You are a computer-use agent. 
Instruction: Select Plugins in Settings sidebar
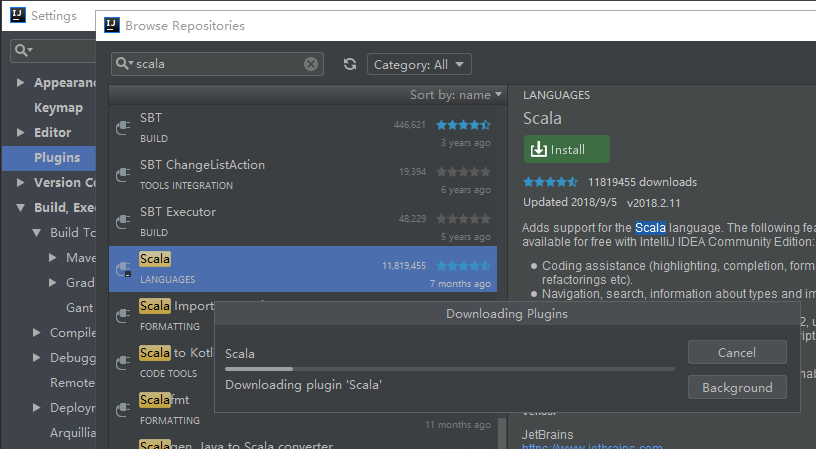[x=49, y=158]
